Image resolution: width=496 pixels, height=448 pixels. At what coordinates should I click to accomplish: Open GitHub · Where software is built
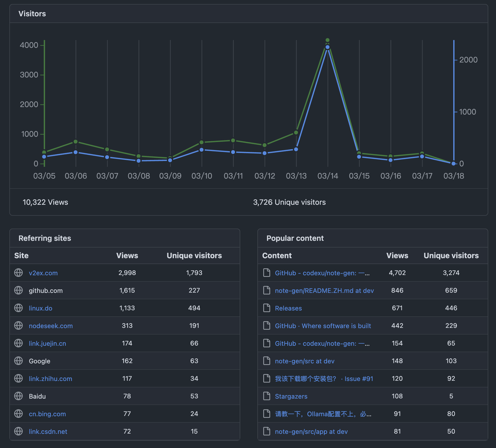pos(323,326)
